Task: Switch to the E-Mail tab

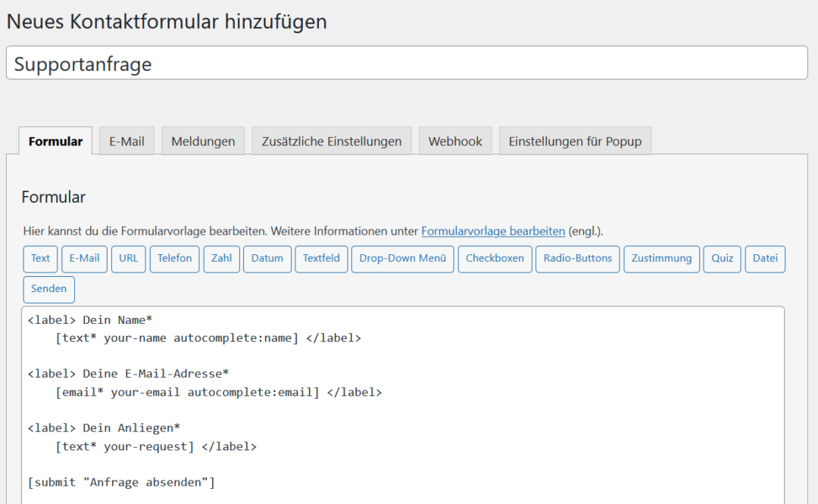Action: click(126, 141)
